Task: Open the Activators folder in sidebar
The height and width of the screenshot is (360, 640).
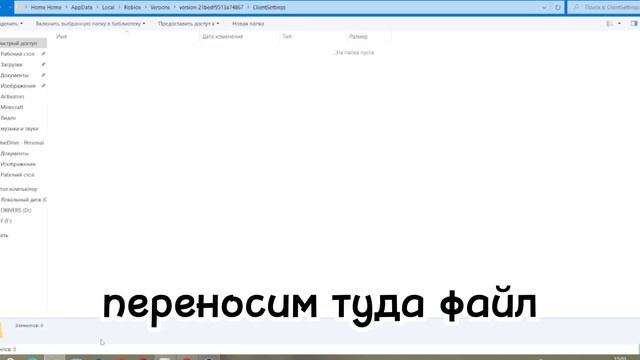Action: (12, 96)
